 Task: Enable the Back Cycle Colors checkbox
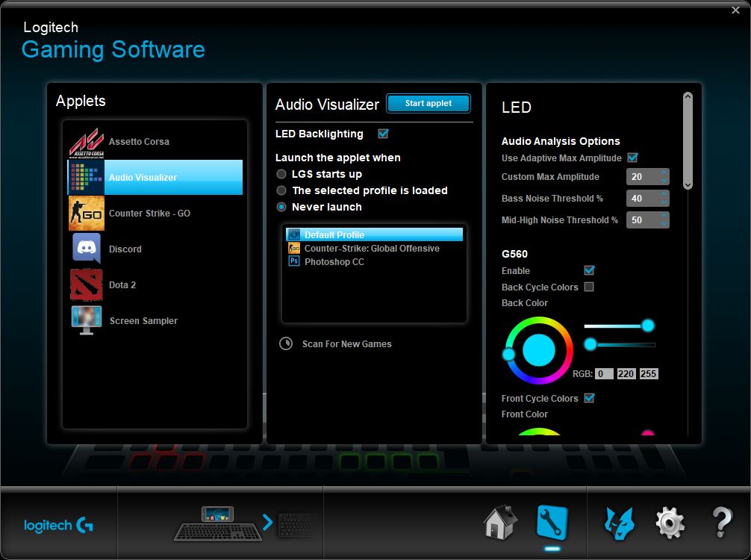[x=589, y=287]
